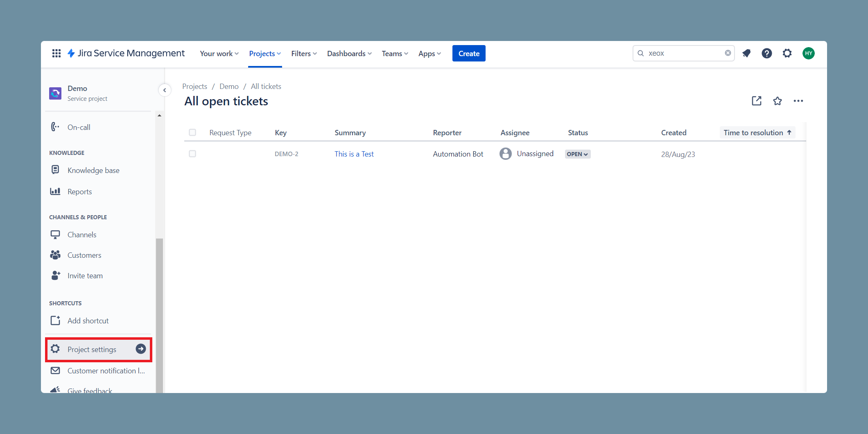Open Customer notification logs

(x=98, y=371)
